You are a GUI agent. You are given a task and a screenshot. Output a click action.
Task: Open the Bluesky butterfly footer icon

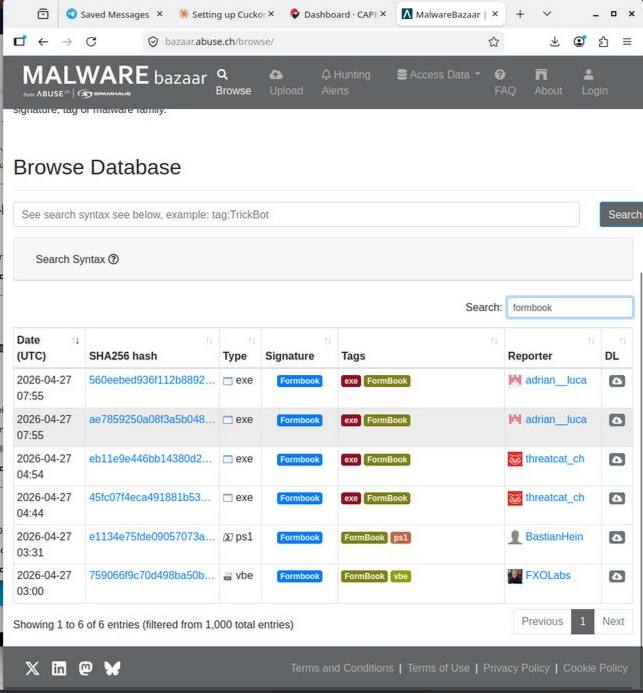(112, 668)
